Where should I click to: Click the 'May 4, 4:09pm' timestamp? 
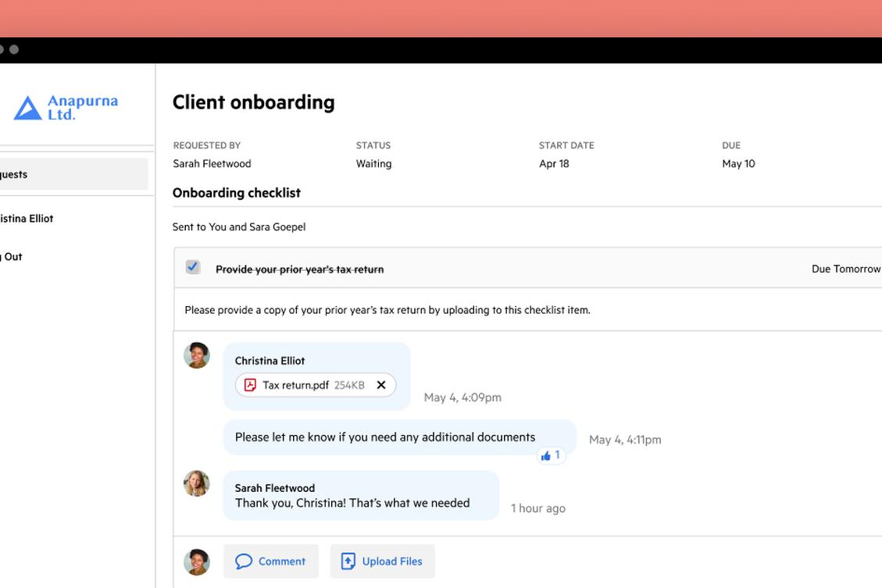tap(463, 397)
